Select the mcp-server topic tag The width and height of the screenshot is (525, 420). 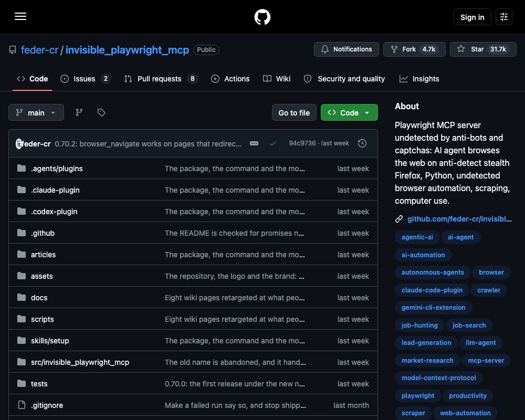[486, 360]
